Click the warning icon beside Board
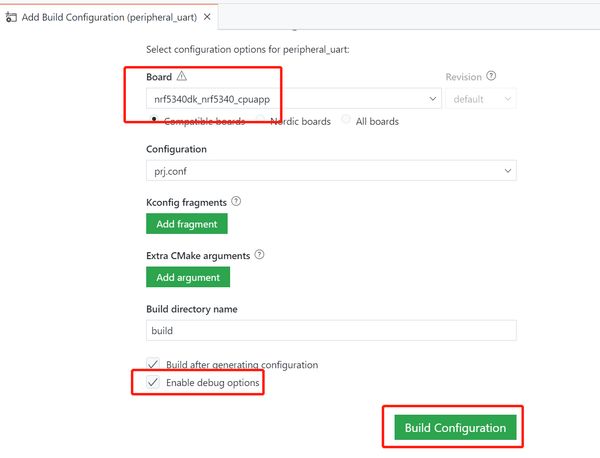600x458 pixels. [x=181, y=76]
